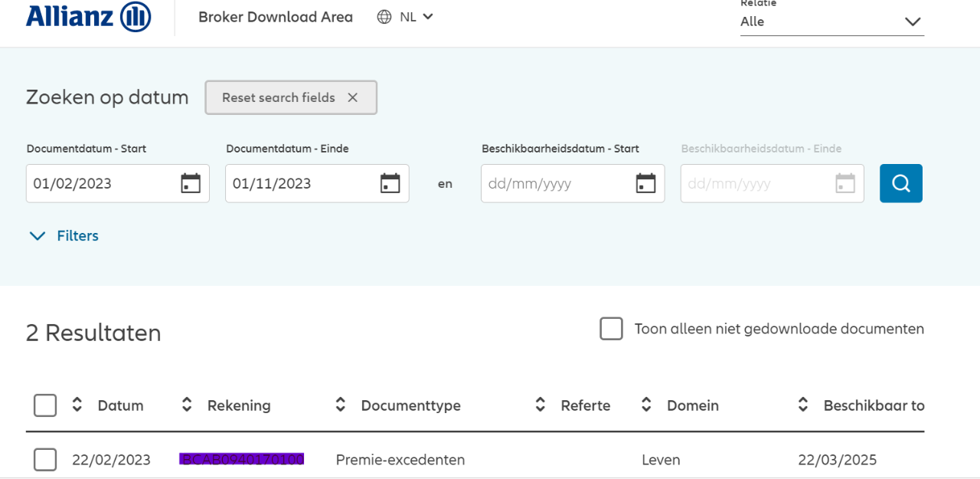Check the select-all checkbox in table header
Image resolution: width=980 pixels, height=479 pixels.
[x=45, y=405]
